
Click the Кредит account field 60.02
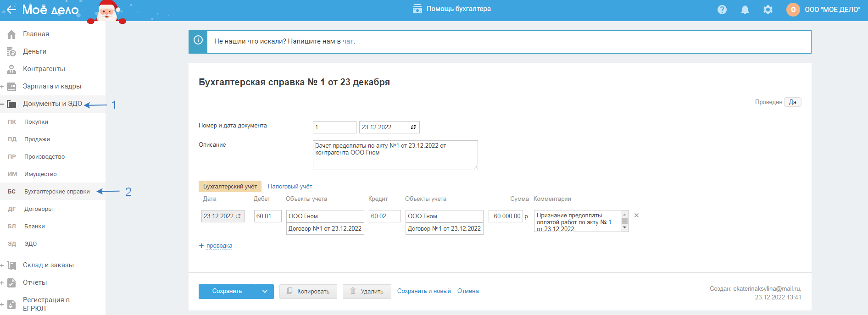pyautogui.click(x=385, y=216)
